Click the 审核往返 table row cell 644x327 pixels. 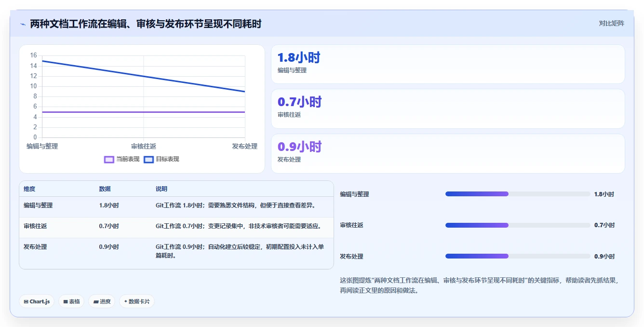[x=35, y=226]
